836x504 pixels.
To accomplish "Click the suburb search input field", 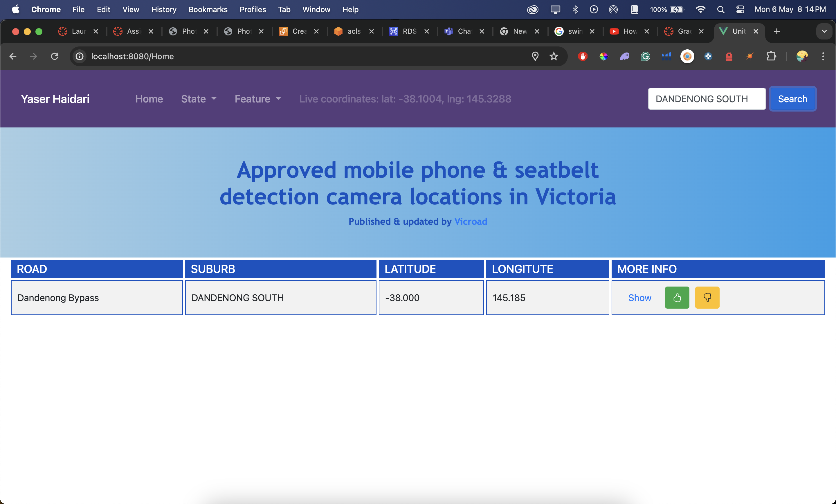I will (x=707, y=99).
